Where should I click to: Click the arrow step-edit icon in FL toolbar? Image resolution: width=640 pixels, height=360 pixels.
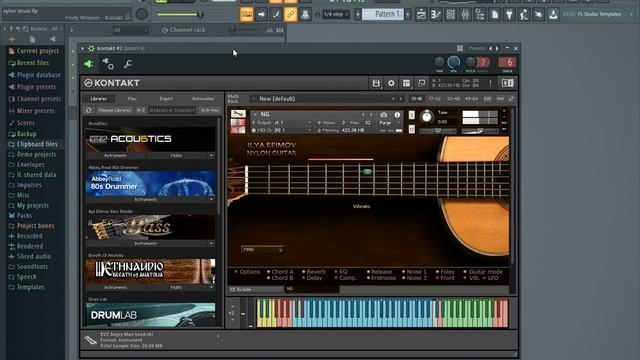(x=261, y=15)
